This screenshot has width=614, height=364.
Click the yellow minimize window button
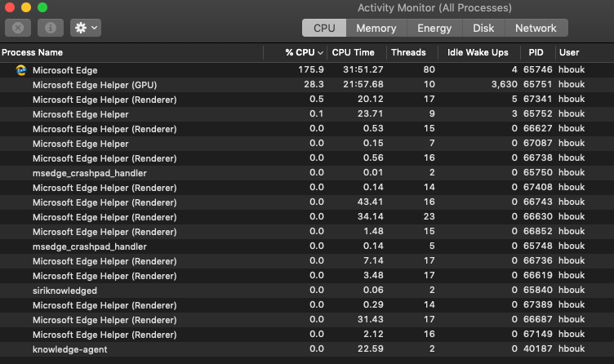click(x=26, y=7)
